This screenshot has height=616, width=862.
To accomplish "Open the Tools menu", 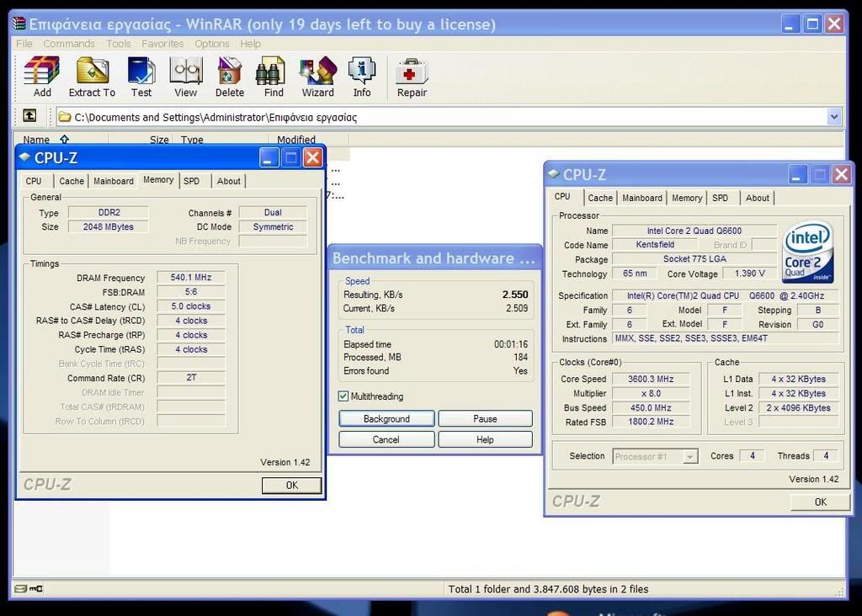I will (118, 44).
